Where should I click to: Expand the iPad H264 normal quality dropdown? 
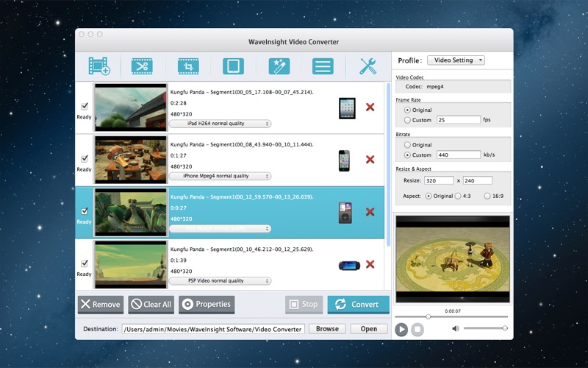tap(220, 124)
